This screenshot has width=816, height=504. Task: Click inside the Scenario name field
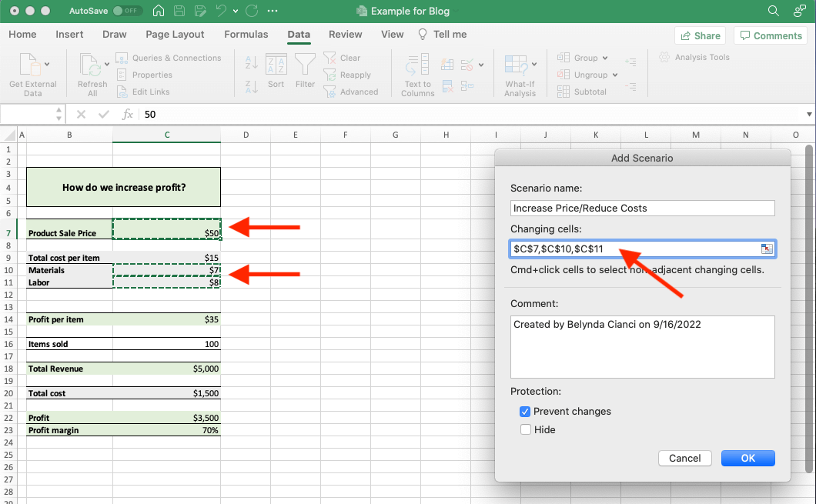pyautogui.click(x=642, y=208)
